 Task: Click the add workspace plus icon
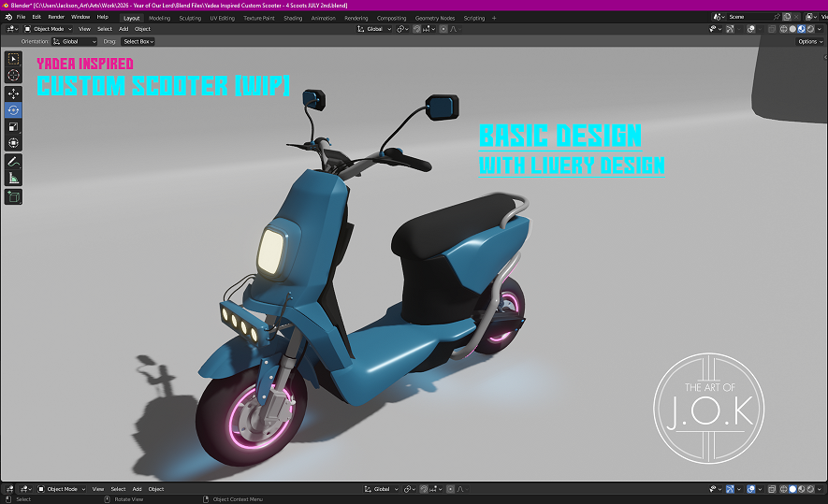pos(494,18)
